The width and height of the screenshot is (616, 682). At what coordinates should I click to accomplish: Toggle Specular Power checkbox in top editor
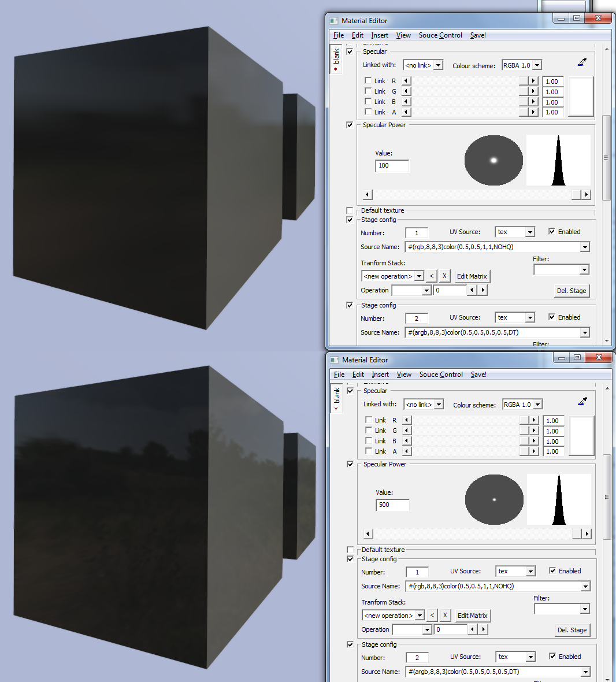coord(350,125)
